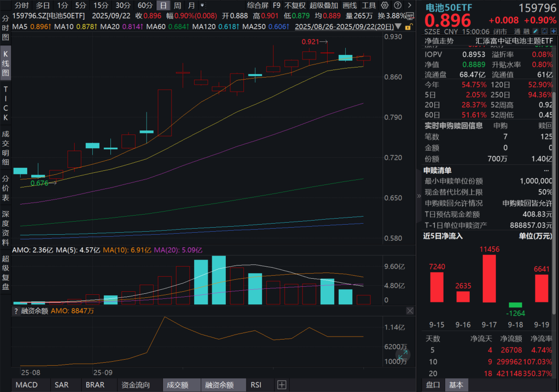Viewport: 559px width, 392px height.
Task: Enable 超级叠加 overlay mode
Action: [324, 6]
